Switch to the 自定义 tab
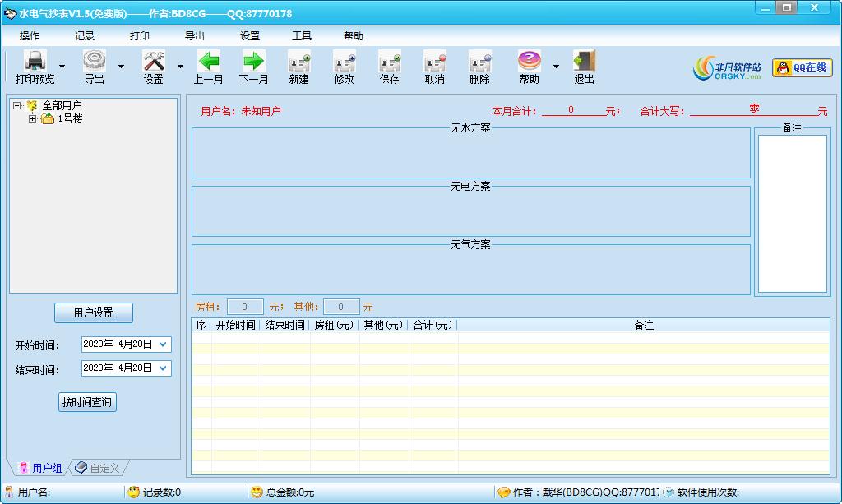Screen dimensions: 842x504 point(98,468)
